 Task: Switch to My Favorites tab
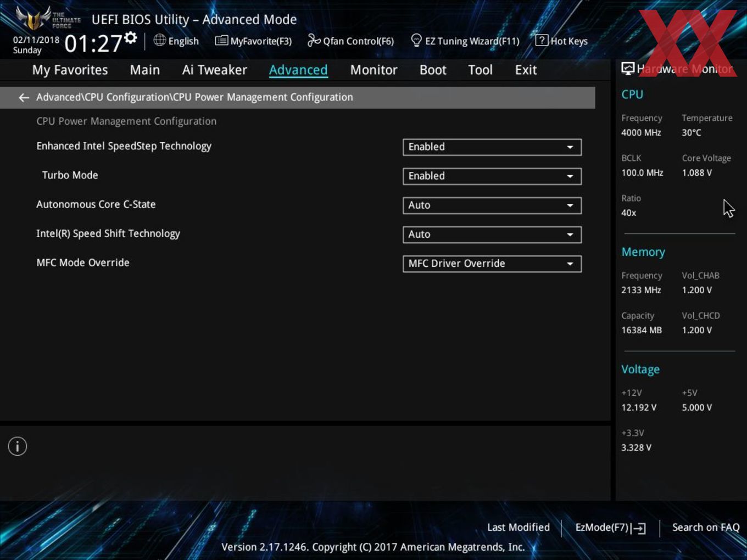(70, 70)
